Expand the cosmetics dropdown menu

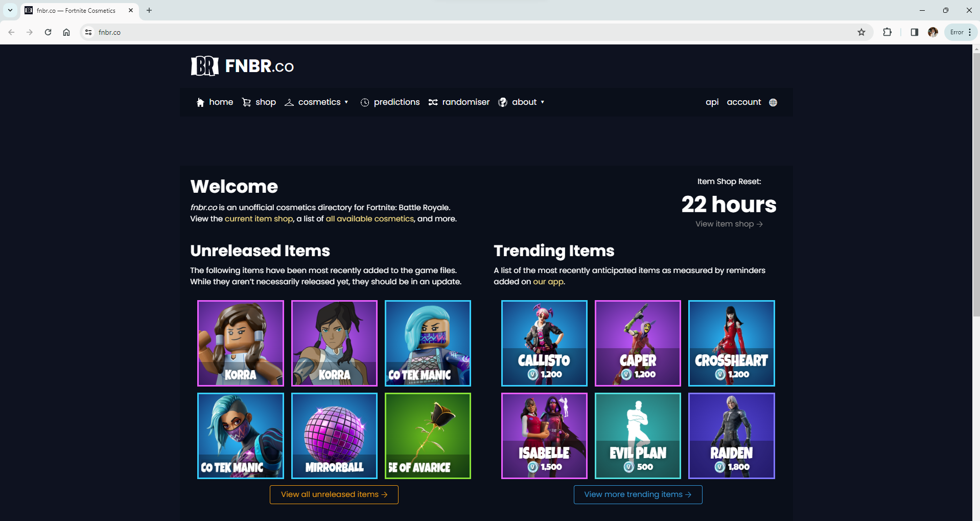pyautogui.click(x=317, y=102)
